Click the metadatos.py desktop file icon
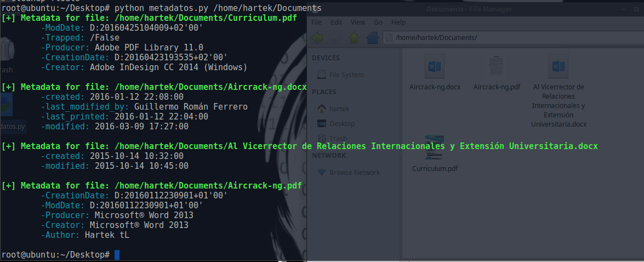The image size is (644, 262). coord(7,104)
